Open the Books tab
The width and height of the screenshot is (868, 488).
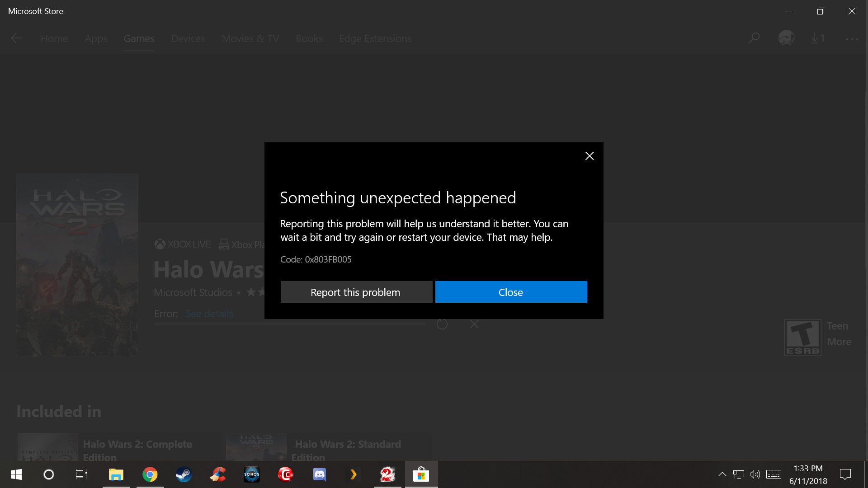309,38
